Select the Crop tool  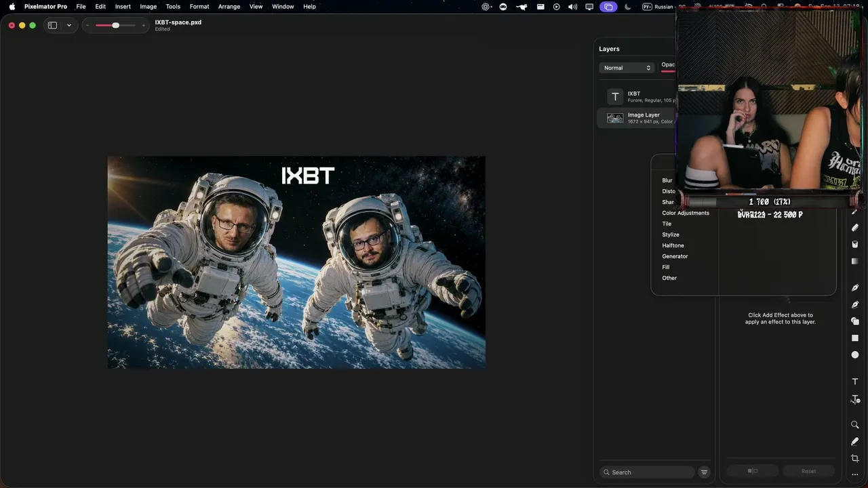(854, 458)
